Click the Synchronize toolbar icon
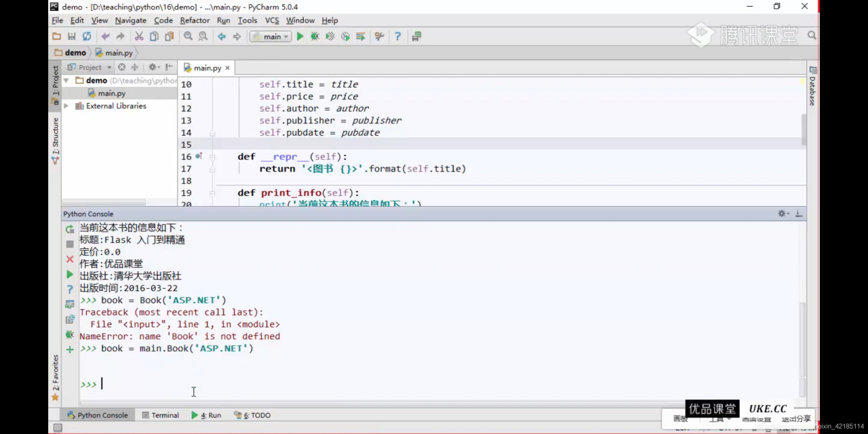The width and height of the screenshot is (868, 434). pos(87,37)
